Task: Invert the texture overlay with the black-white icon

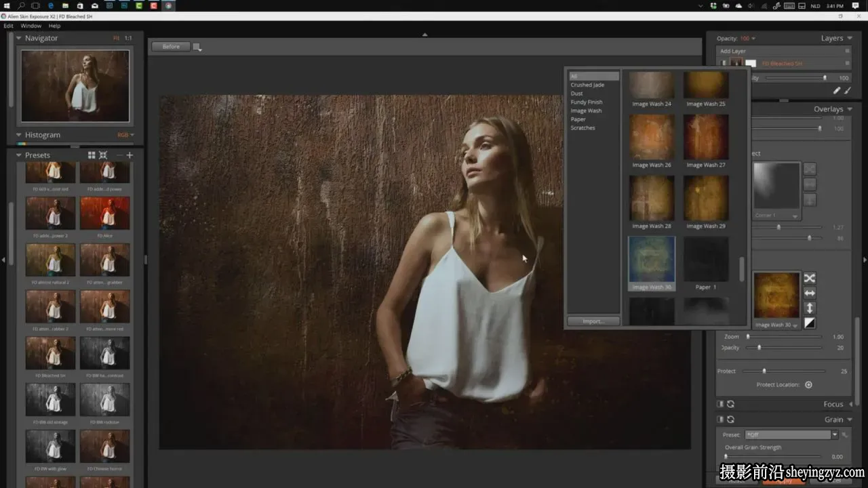Action: click(810, 323)
